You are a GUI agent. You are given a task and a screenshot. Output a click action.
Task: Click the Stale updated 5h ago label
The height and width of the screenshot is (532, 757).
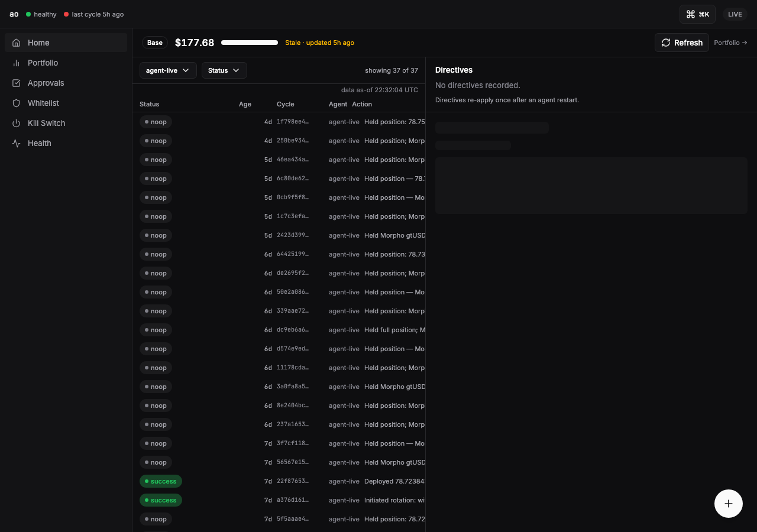coord(320,43)
